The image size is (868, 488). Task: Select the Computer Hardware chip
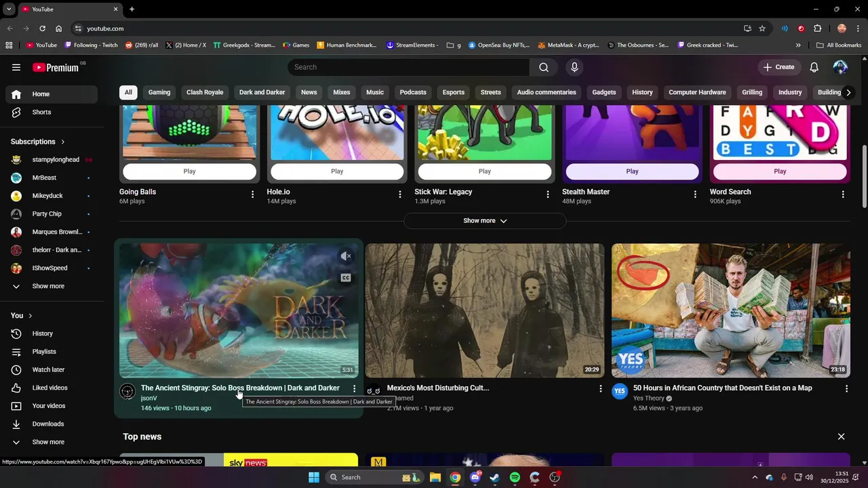pos(697,92)
